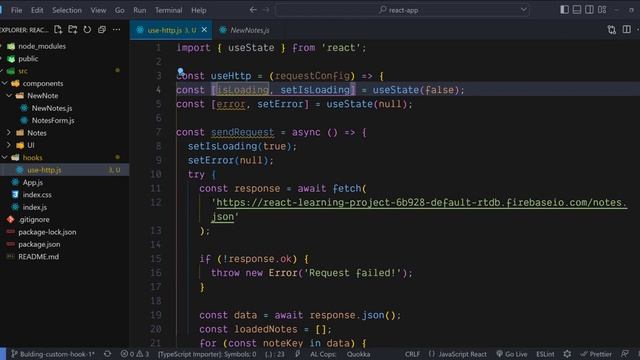Collapse the hooks folder

32,158
